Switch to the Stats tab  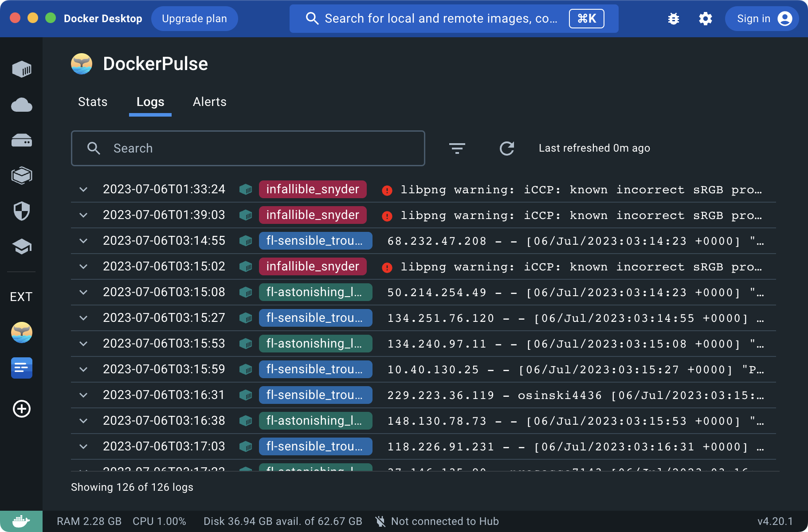click(x=93, y=102)
